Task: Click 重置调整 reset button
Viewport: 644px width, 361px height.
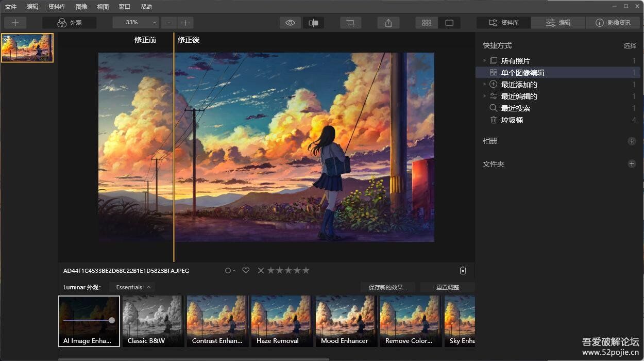Action: 447,287
